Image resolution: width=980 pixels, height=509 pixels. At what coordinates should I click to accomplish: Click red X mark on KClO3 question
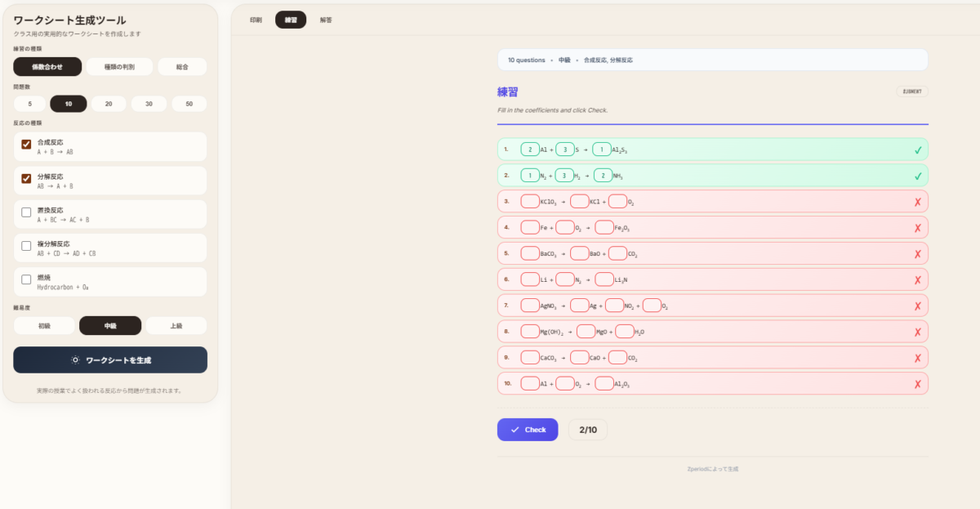click(918, 202)
